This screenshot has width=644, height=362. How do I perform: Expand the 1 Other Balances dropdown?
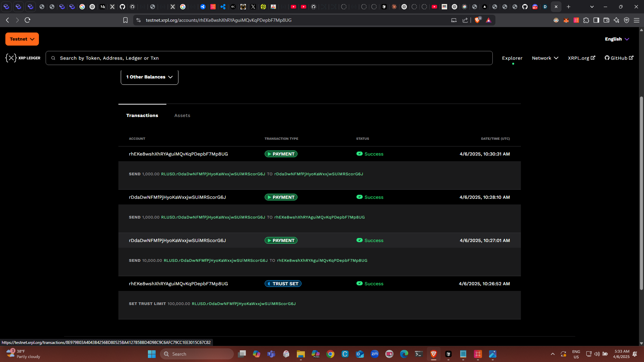pos(149,77)
